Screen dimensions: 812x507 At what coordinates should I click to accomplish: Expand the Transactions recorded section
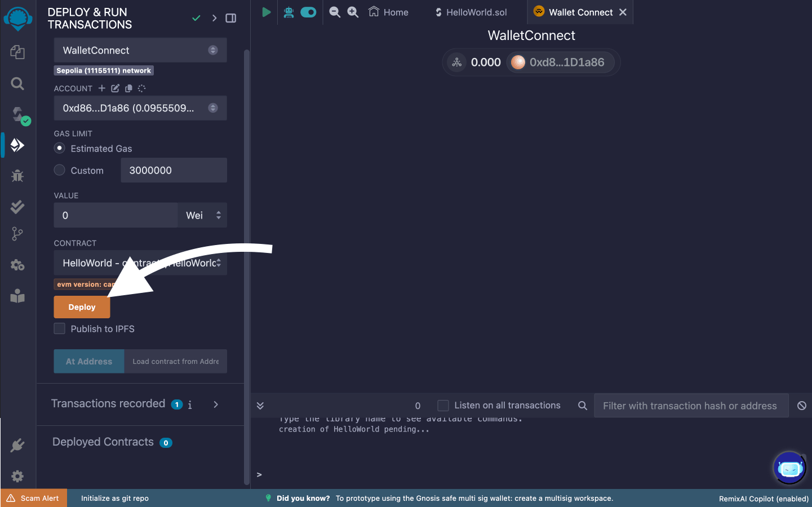[x=216, y=404]
